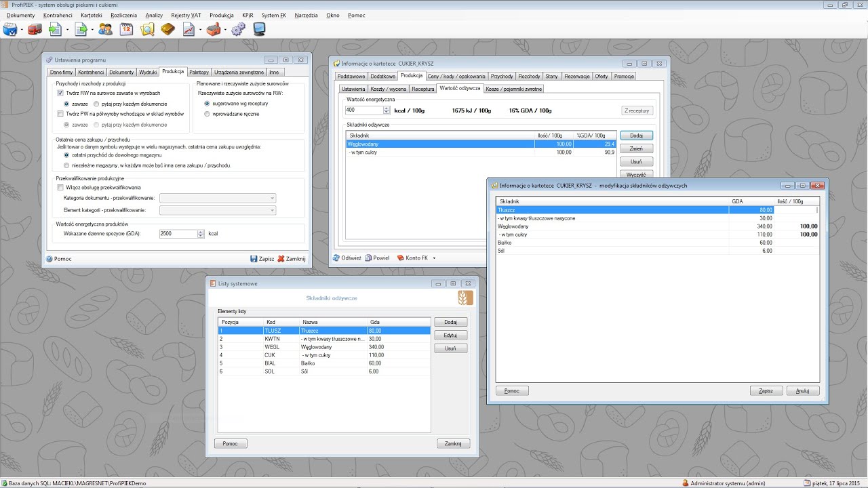868x488 pixels.
Task: Select 'niezależne magazyny' radio option
Action: pos(66,165)
